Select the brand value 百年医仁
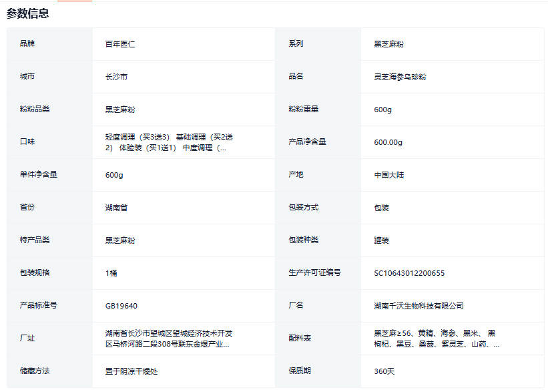The width and height of the screenshot is (548, 392). click(x=121, y=44)
